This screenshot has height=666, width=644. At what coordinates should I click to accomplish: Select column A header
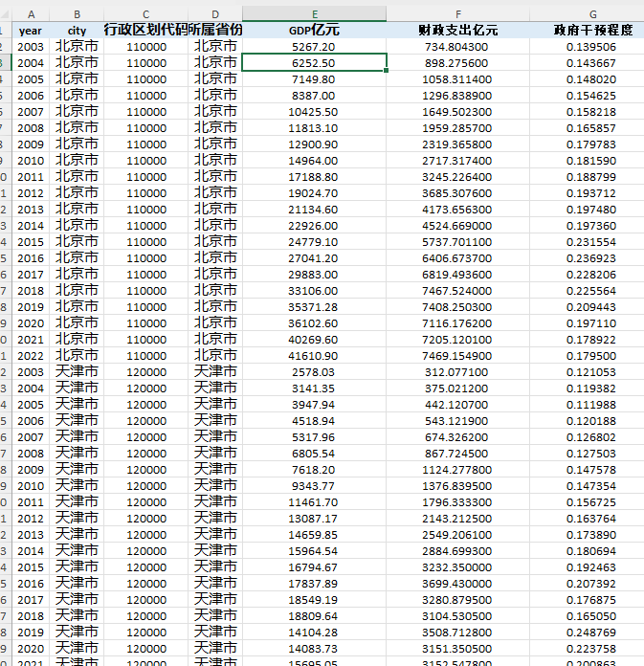[x=31, y=14]
